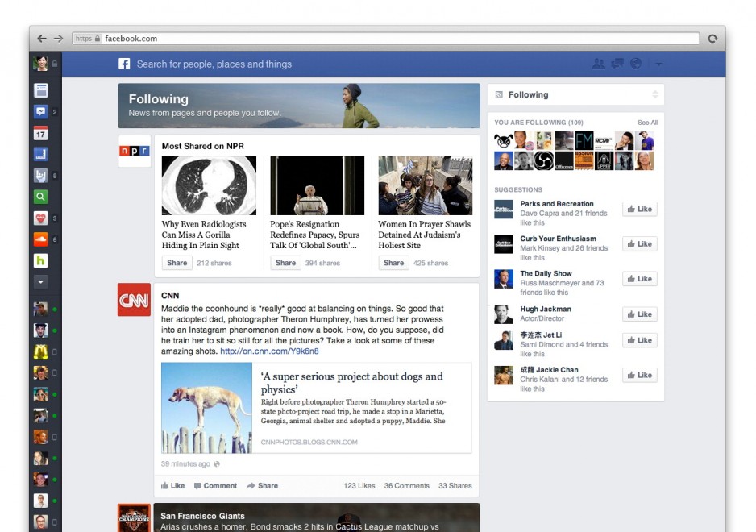Open the messages icon in the top bar
This screenshot has height=532, width=756.
coord(617,64)
